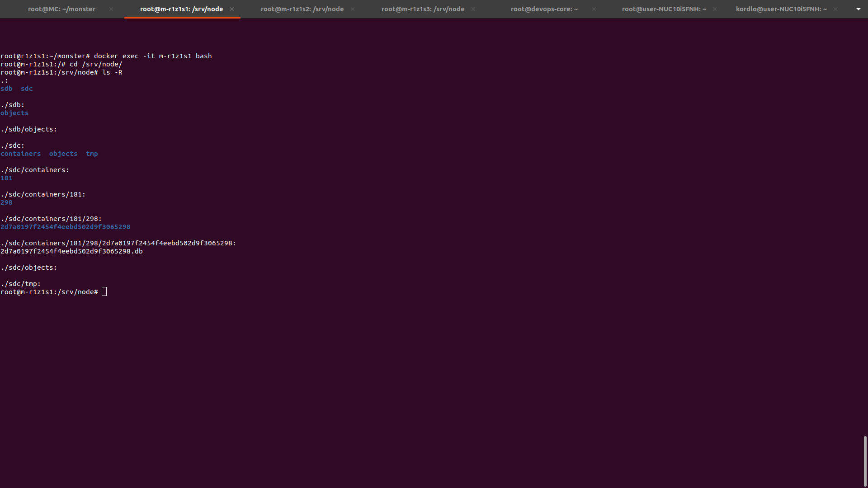
Task: Close the root@m-r1z1s1 /srv/node tab
Action: [232, 9]
